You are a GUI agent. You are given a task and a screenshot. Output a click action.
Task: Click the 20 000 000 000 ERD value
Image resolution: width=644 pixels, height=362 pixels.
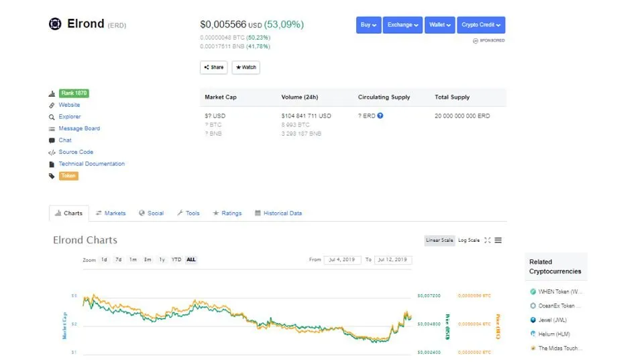(x=462, y=116)
